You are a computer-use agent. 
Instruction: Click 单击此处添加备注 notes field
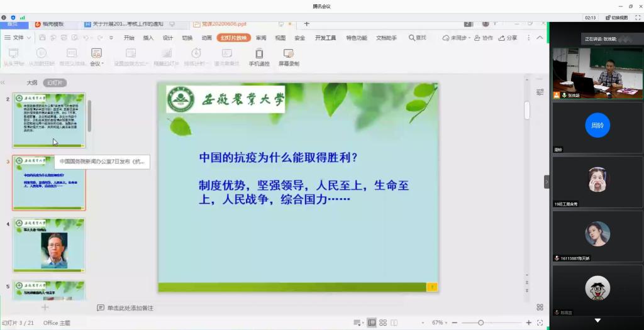click(x=130, y=308)
